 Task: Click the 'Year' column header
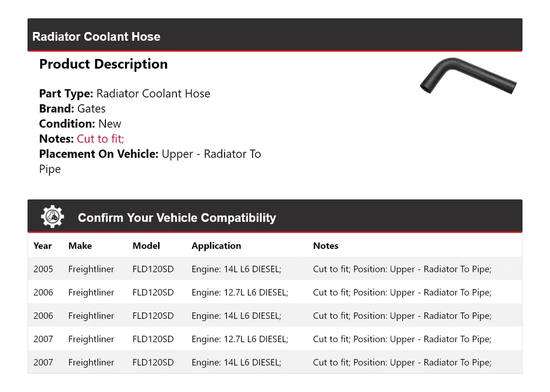point(42,246)
